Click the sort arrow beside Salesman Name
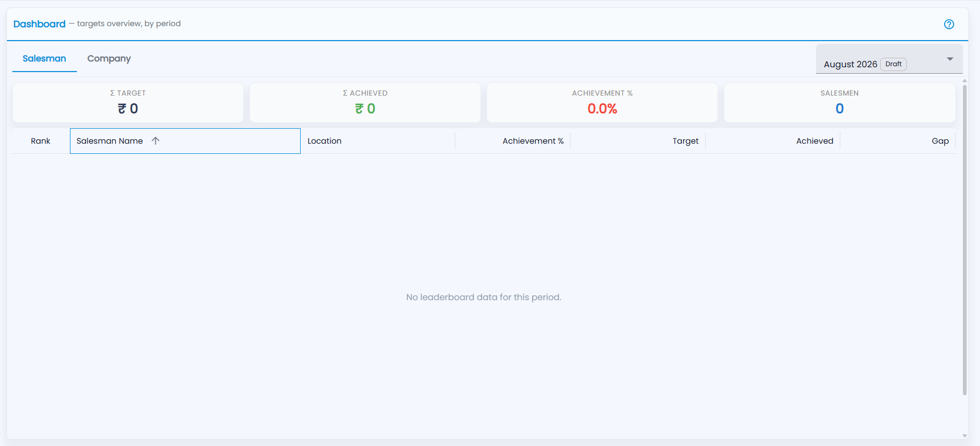This screenshot has width=980, height=446. (155, 140)
